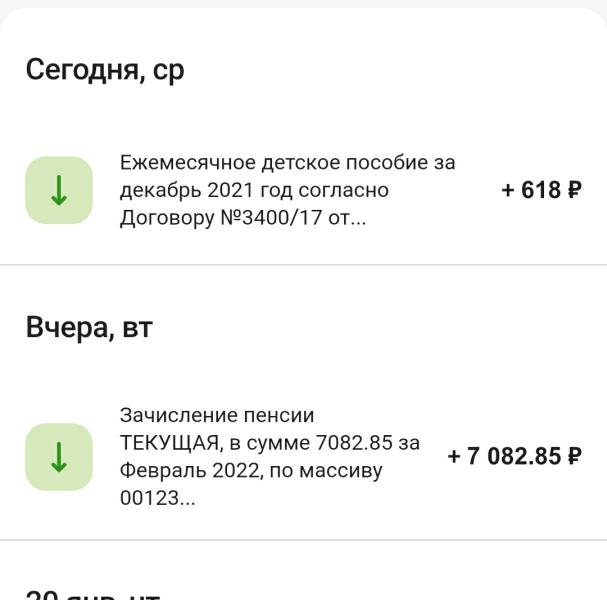
Task: Expand the truncated от... ending in child benefit
Action: [347, 219]
